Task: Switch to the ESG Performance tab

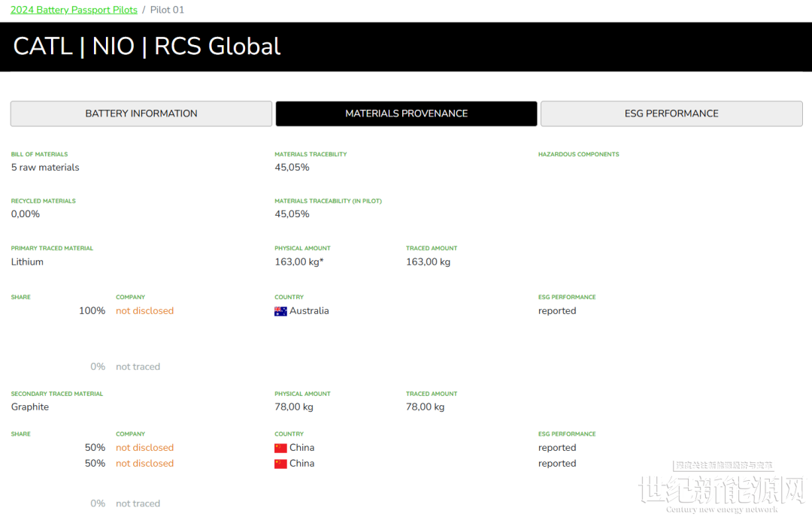Action: [x=671, y=113]
